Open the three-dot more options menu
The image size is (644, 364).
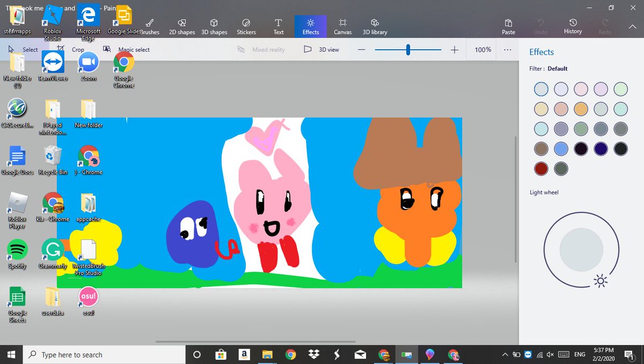pyautogui.click(x=508, y=49)
